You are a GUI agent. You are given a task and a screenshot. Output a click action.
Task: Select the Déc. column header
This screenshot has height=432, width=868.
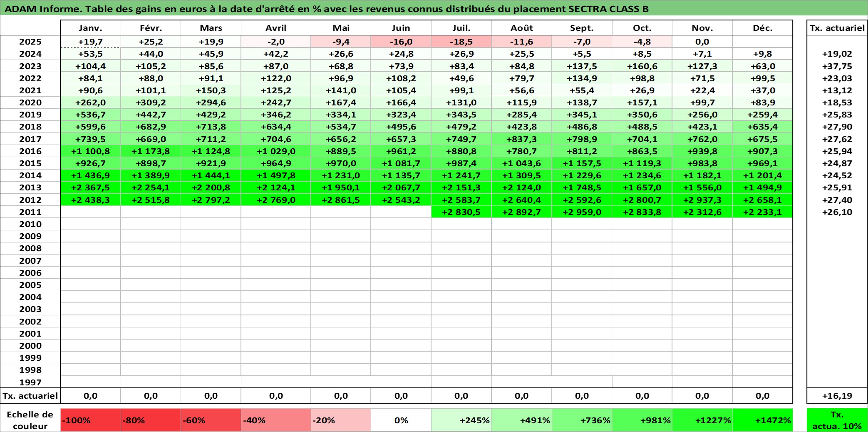pyautogui.click(x=762, y=28)
